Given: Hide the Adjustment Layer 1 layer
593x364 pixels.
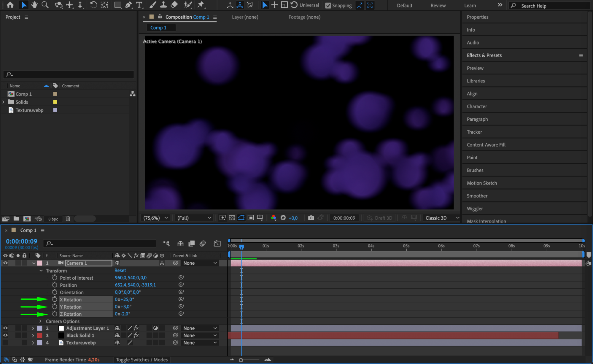Looking at the screenshot, I should tap(5, 328).
